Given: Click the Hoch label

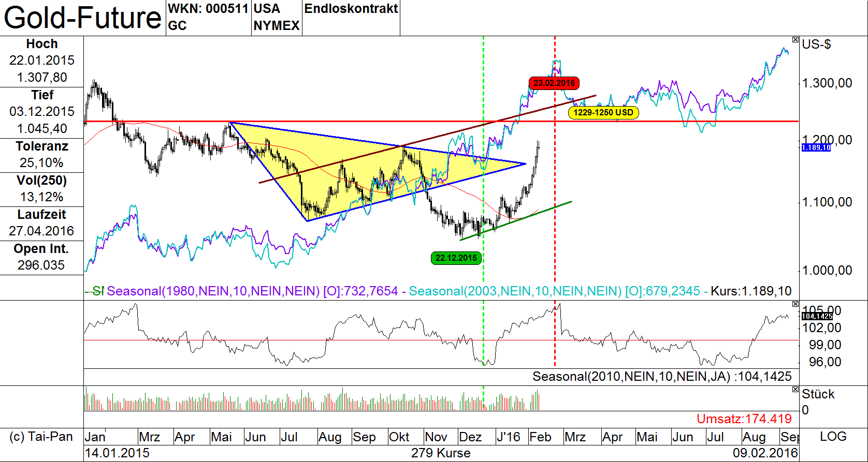Looking at the screenshot, I should [x=42, y=44].
